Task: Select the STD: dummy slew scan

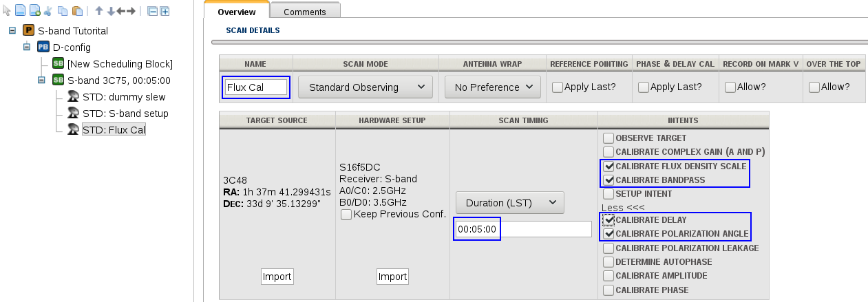Action: coord(124,97)
